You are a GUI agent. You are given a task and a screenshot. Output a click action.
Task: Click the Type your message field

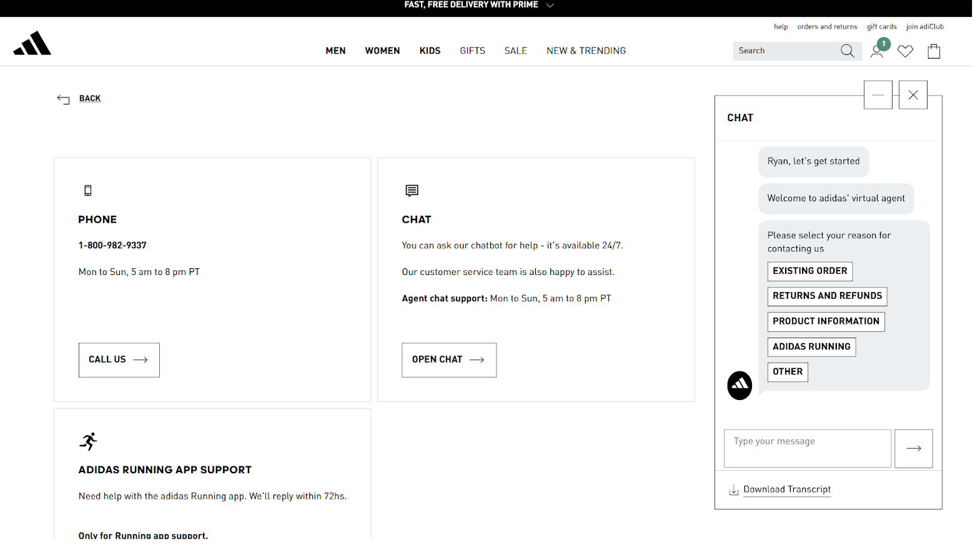click(x=807, y=448)
